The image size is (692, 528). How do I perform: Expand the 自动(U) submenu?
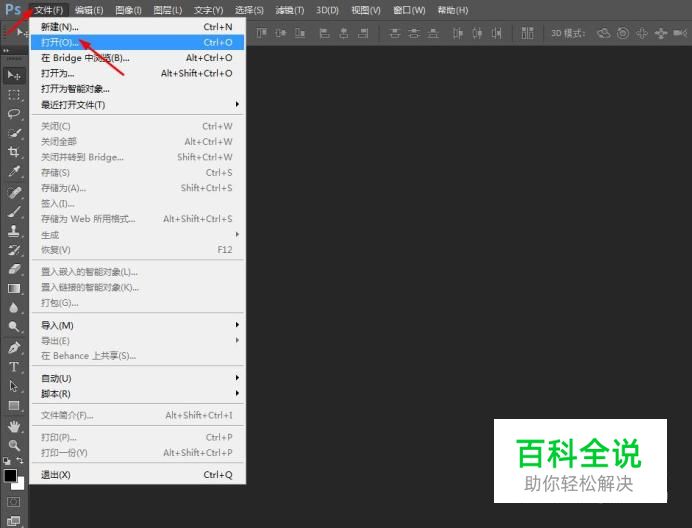click(137, 378)
